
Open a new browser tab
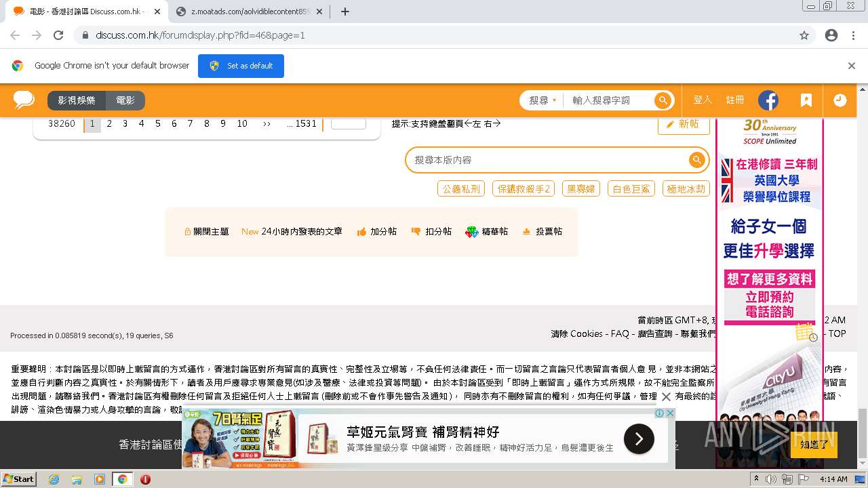(x=344, y=12)
